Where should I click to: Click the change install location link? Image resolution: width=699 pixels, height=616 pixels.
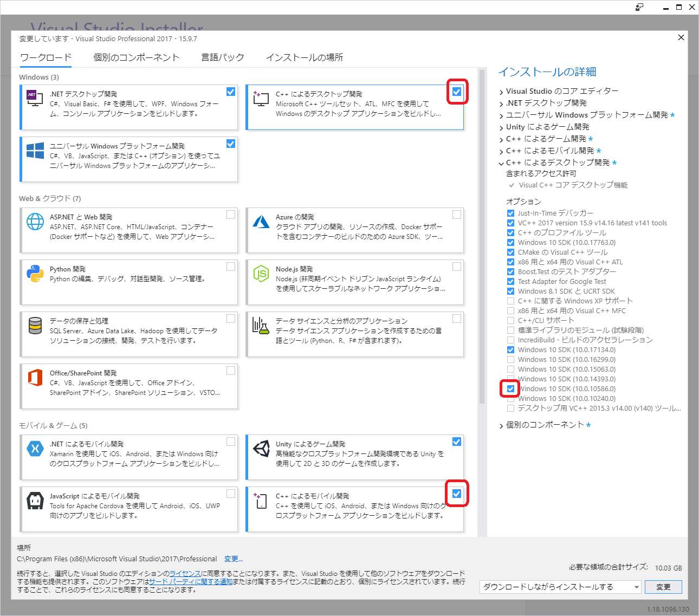[234, 559]
